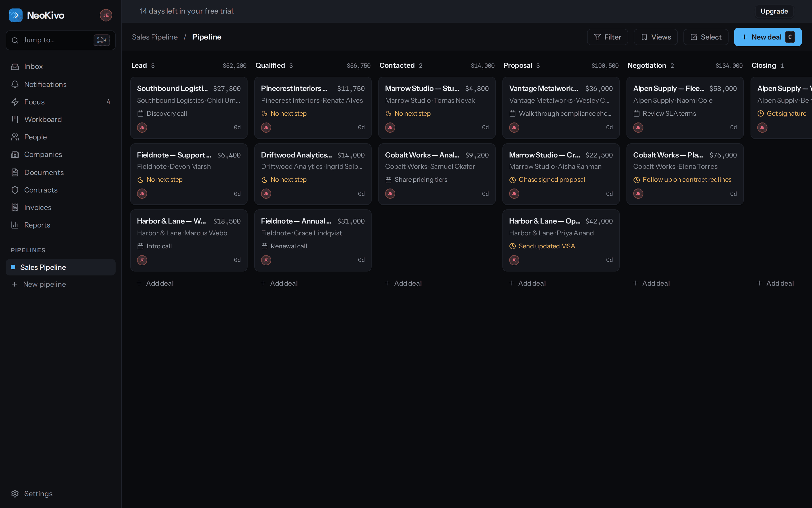Click Add deal under Negotiation column
Image resolution: width=812 pixels, height=508 pixels.
[651, 283]
